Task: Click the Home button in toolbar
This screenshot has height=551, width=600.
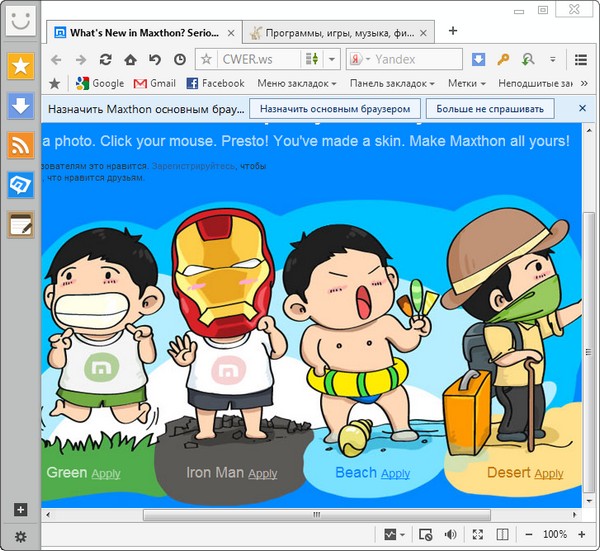Action: point(130,60)
